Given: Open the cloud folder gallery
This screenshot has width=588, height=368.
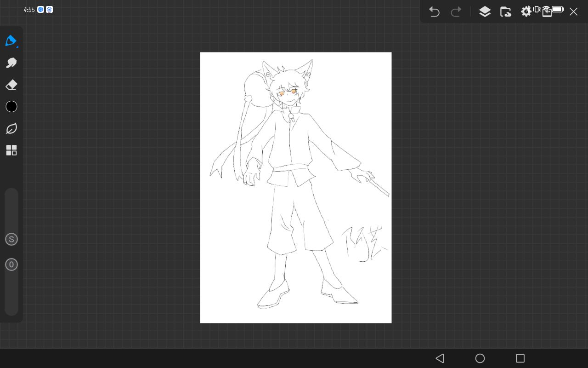Looking at the screenshot, I should [505, 12].
